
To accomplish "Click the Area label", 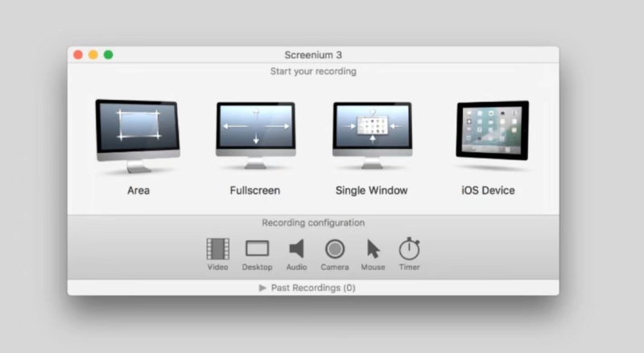I will tap(138, 190).
